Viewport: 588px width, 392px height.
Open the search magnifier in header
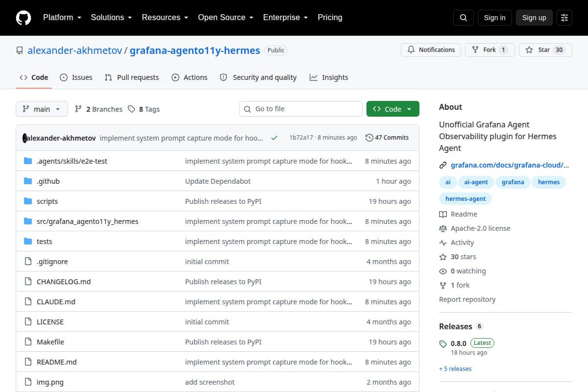click(x=464, y=18)
